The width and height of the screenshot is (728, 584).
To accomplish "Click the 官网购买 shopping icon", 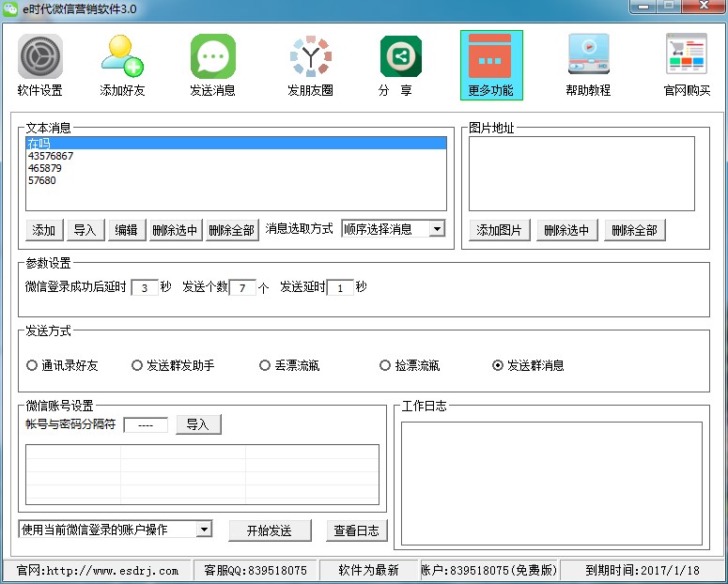I will (x=686, y=56).
